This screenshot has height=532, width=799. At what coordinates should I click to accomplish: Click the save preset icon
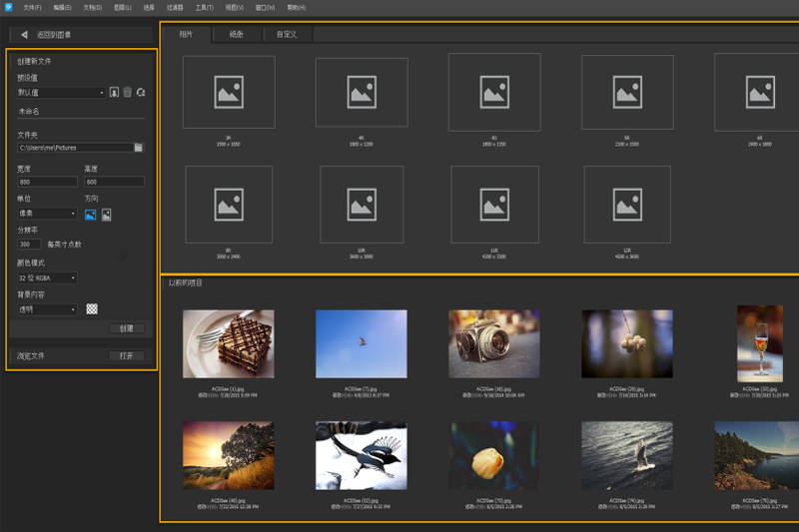[114, 93]
